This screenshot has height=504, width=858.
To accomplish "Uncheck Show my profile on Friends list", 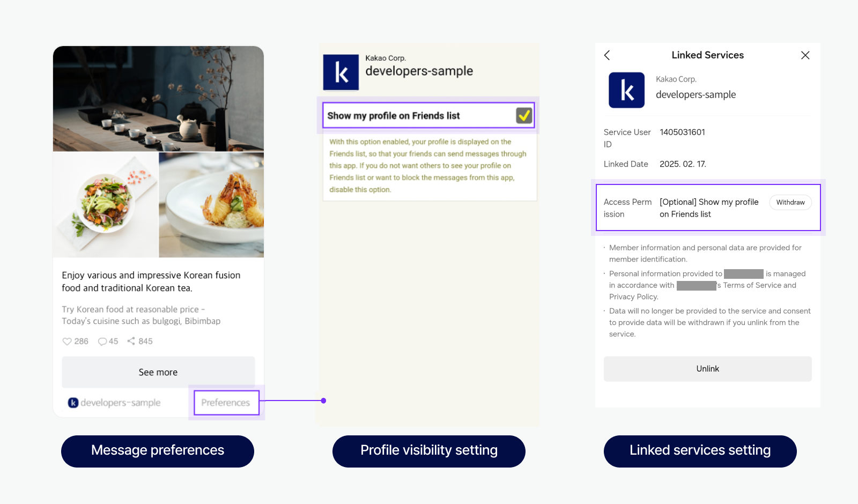I will pyautogui.click(x=524, y=115).
